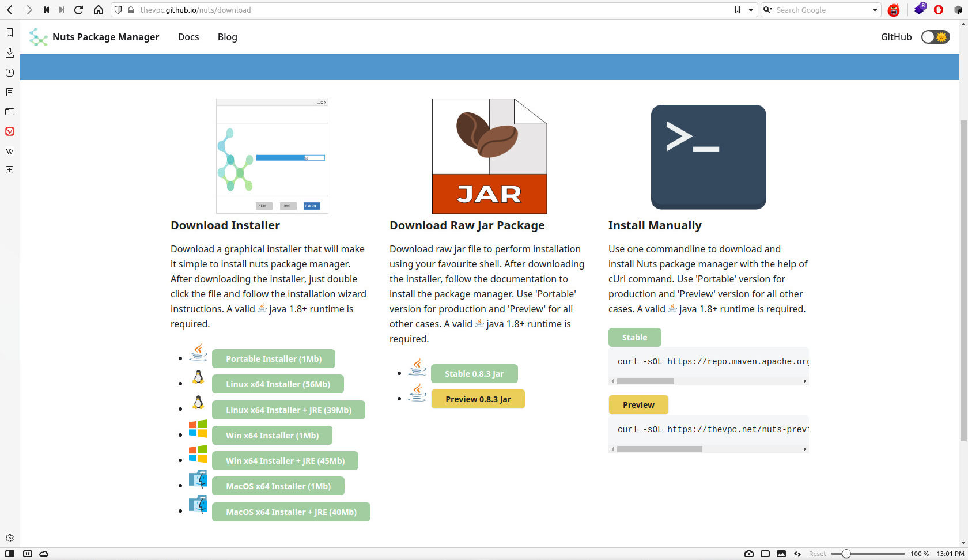Click the stable curl code scrollbar
The height and width of the screenshot is (560, 968).
tap(645, 381)
